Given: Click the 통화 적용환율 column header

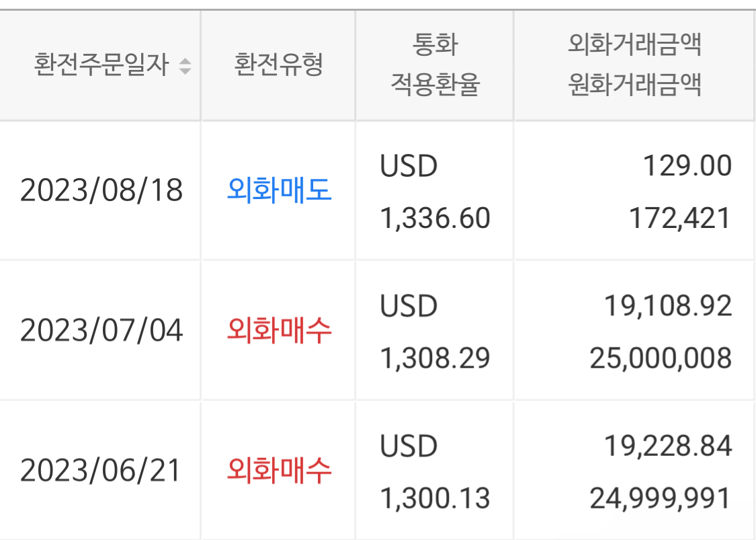Looking at the screenshot, I should click(x=435, y=65).
